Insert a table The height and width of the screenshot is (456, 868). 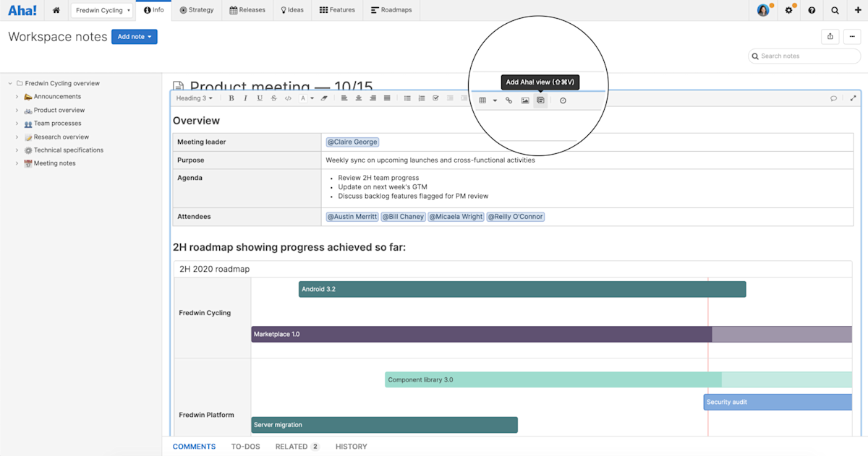tap(482, 100)
